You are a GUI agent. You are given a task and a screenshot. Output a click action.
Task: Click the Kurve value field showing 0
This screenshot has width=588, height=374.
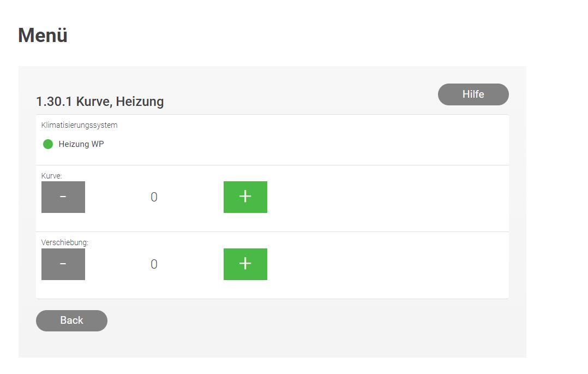point(154,197)
